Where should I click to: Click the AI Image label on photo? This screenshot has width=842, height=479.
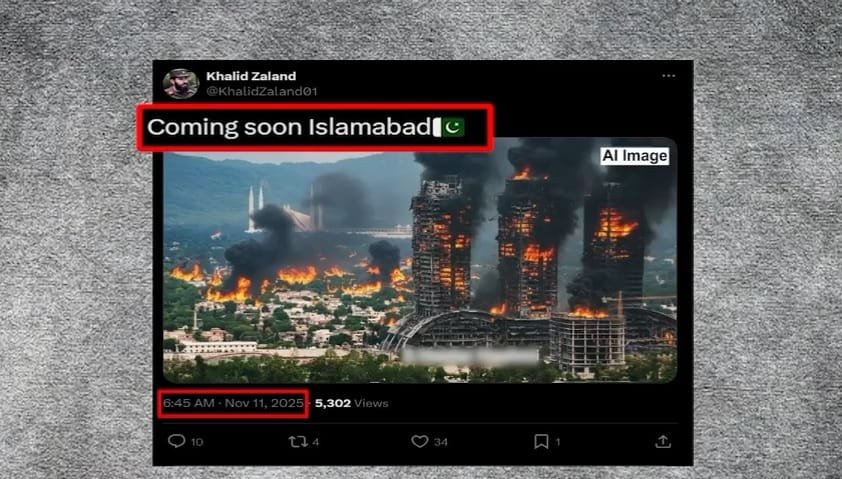click(635, 156)
